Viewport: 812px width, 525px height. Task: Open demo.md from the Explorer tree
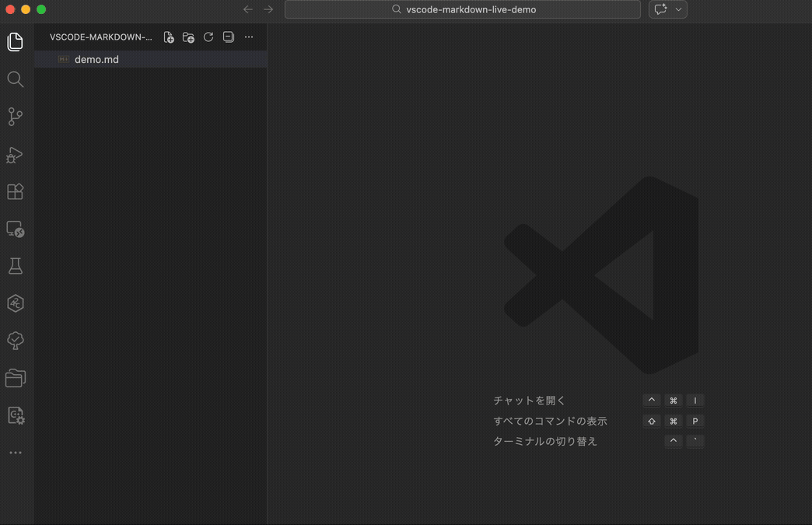(x=151, y=60)
